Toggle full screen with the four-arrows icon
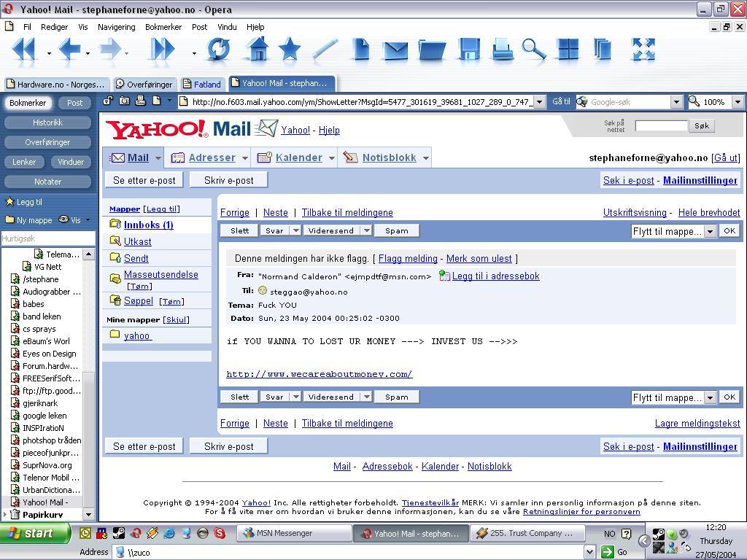The image size is (747, 560). coord(643,50)
